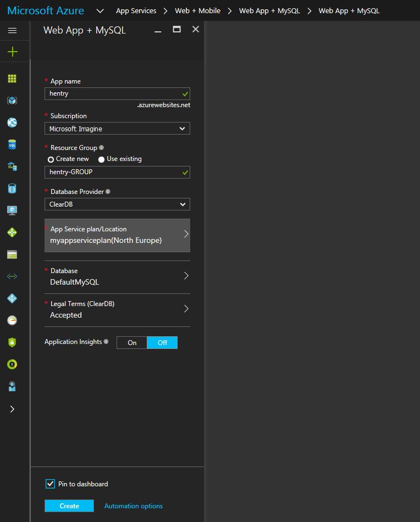Open Load balancers green diamond icon
The height and width of the screenshot is (522, 420).
tap(12, 232)
